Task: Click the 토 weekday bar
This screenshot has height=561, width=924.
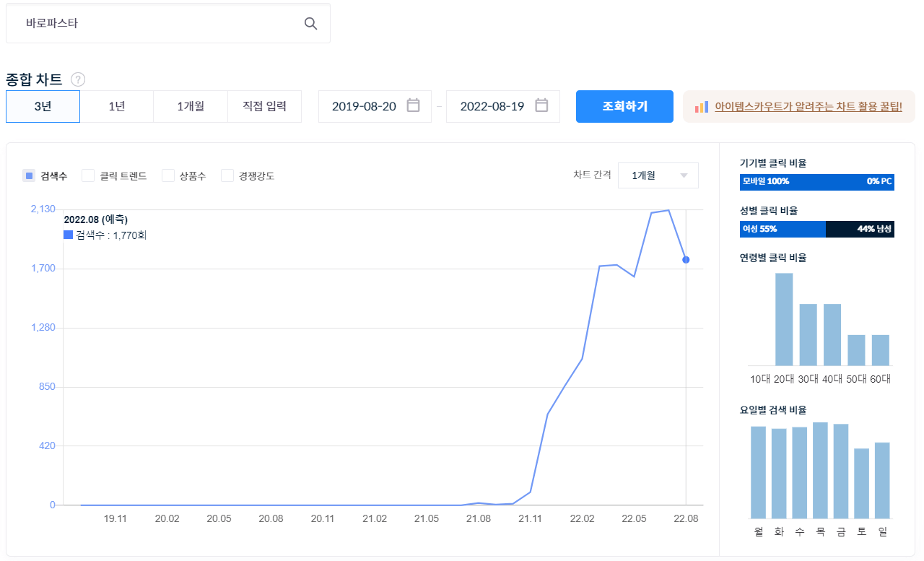Action: coord(861,483)
